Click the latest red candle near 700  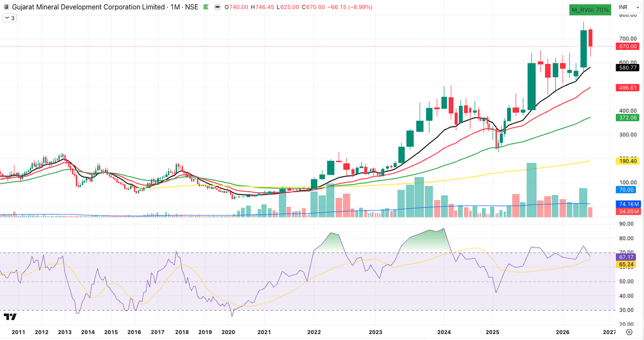click(x=591, y=38)
